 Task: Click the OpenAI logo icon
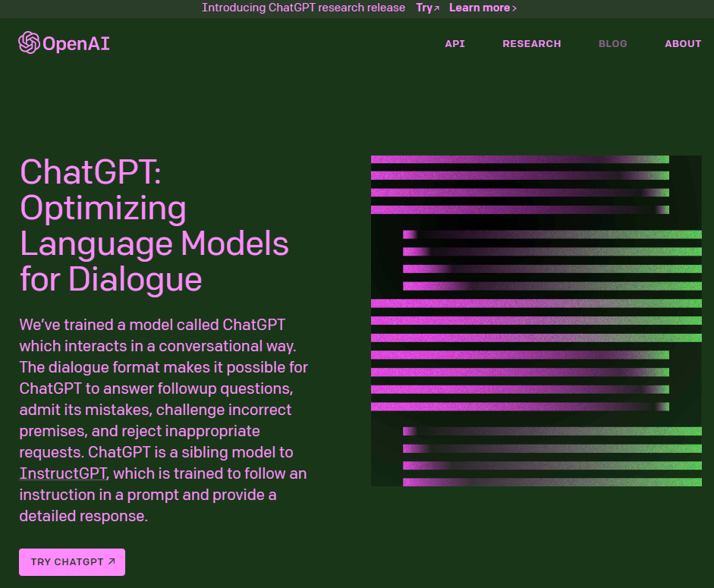click(x=29, y=42)
